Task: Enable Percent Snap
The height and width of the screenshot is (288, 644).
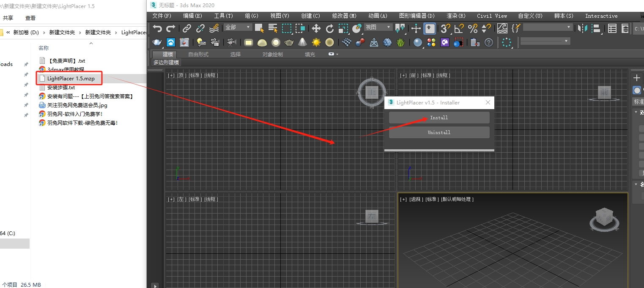Action: point(472,28)
